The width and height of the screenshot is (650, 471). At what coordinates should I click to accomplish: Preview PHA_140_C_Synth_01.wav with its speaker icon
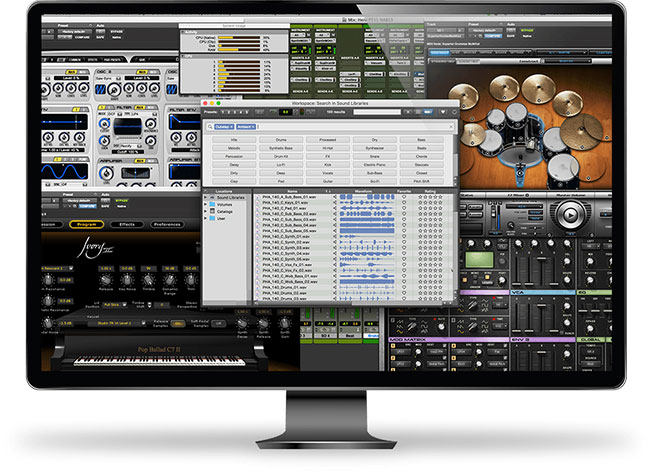[x=335, y=236]
